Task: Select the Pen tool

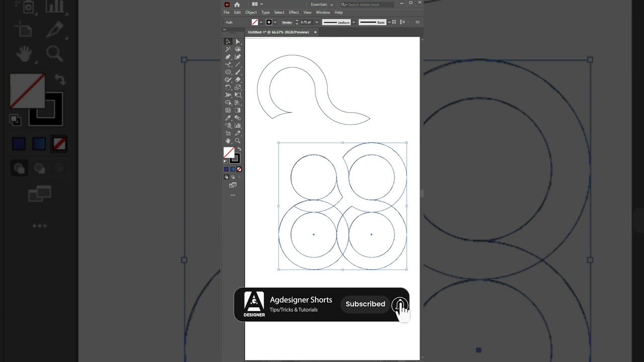Action: pyautogui.click(x=228, y=57)
